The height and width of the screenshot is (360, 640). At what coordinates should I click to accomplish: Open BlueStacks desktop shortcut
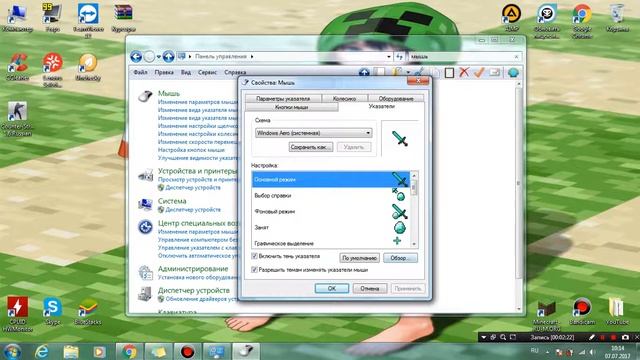pos(88,311)
